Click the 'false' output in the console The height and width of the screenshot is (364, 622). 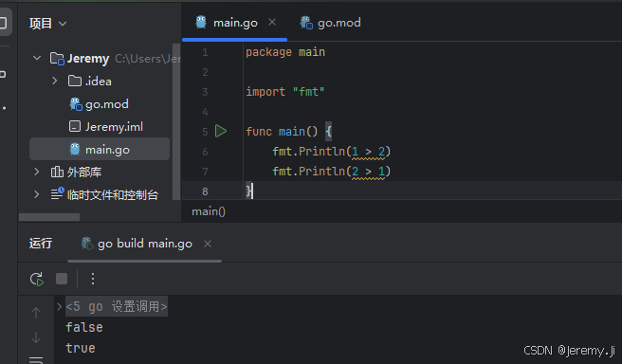[x=84, y=327]
